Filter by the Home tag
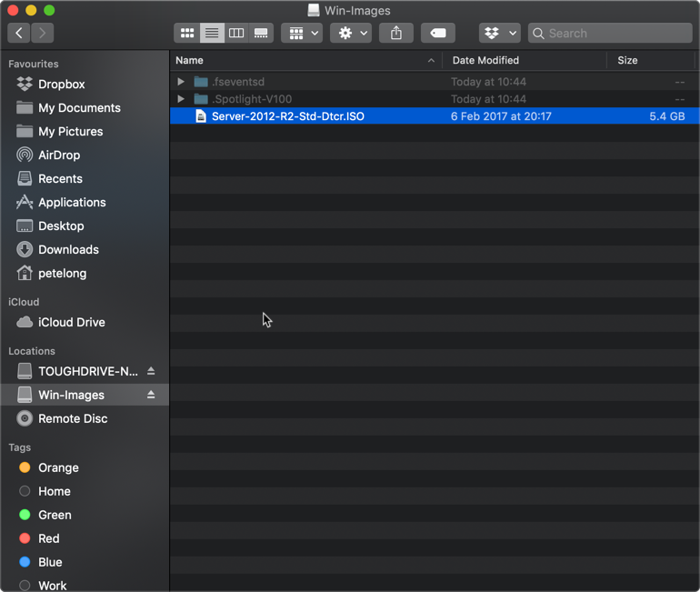 coord(85,491)
